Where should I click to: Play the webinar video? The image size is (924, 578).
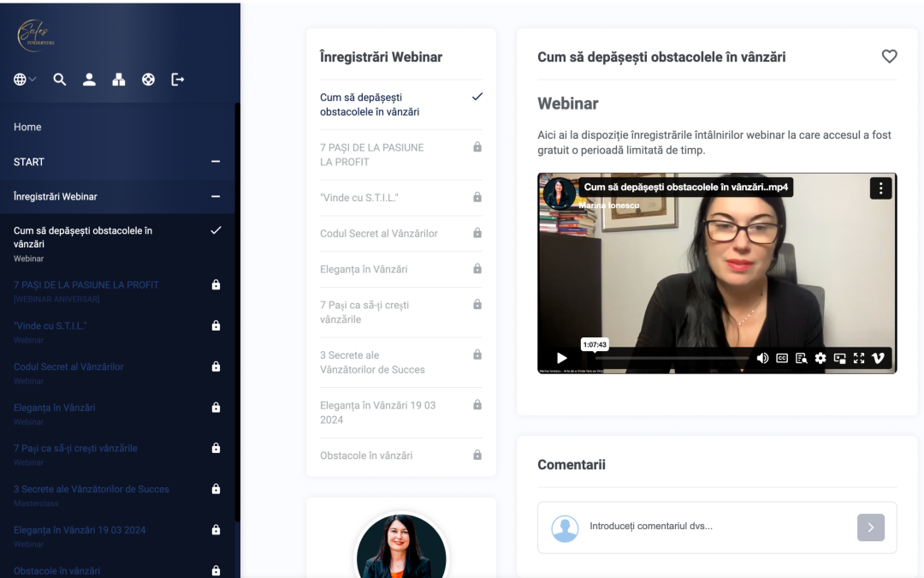coord(561,358)
